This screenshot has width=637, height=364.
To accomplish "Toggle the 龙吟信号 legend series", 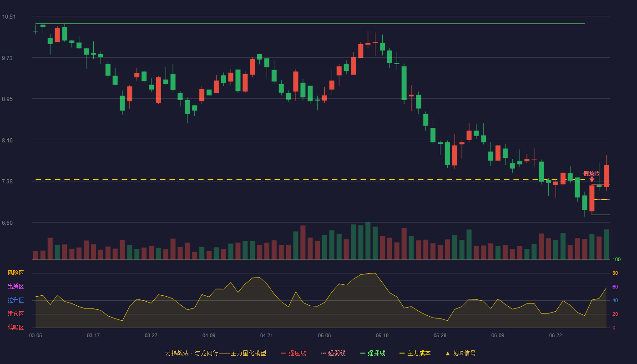I will tap(460, 353).
